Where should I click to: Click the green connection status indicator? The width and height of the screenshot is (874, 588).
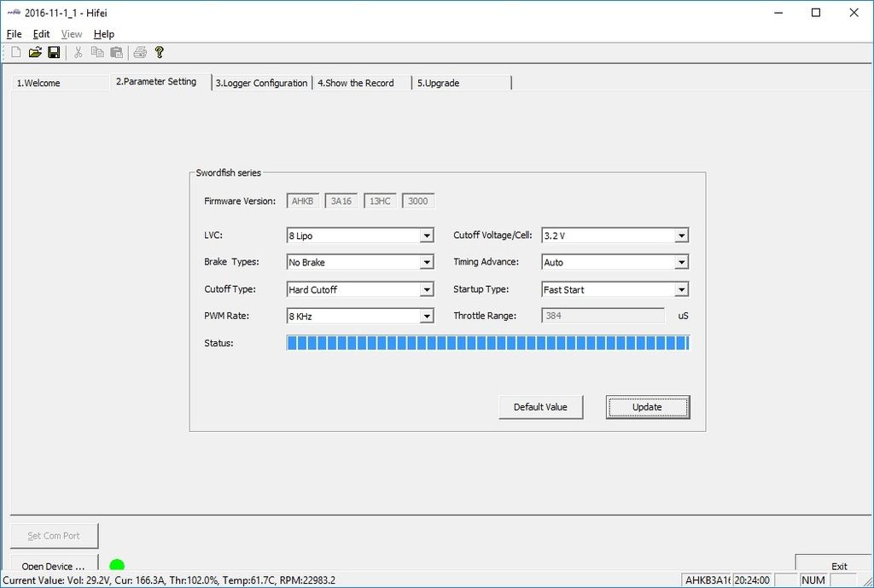[x=117, y=565]
